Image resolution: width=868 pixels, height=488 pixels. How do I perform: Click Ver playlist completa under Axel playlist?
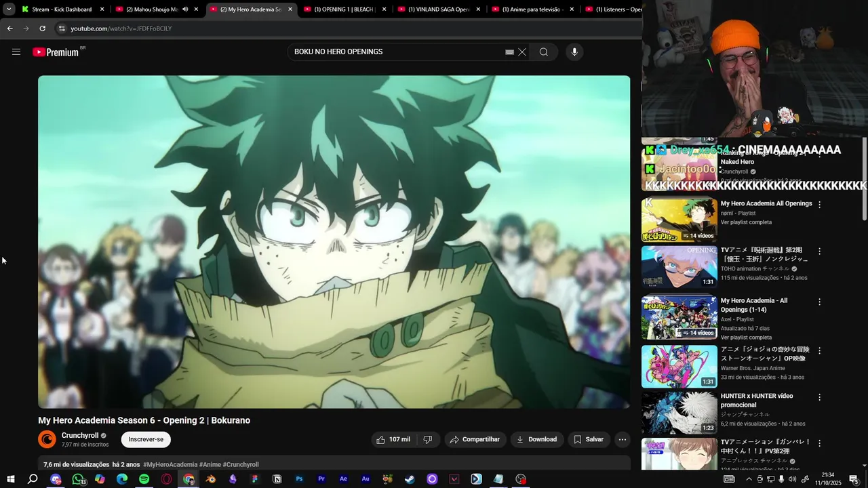point(746,338)
